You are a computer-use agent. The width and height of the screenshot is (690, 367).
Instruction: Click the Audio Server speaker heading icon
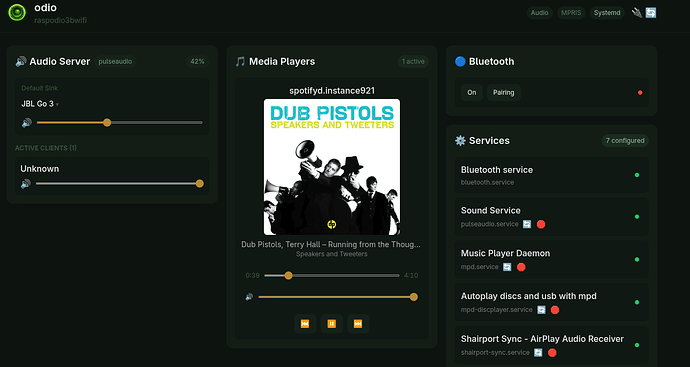coord(21,62)
